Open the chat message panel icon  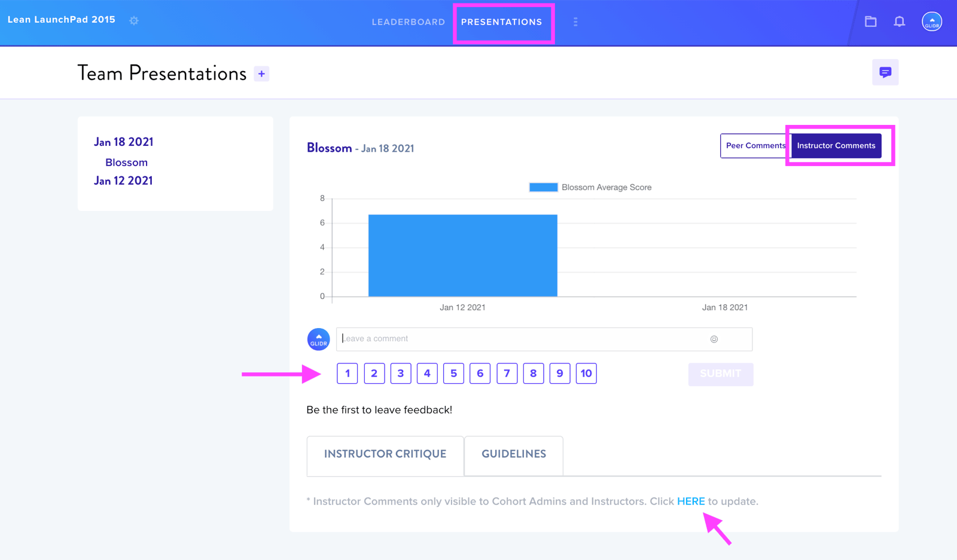coord(885,72)
